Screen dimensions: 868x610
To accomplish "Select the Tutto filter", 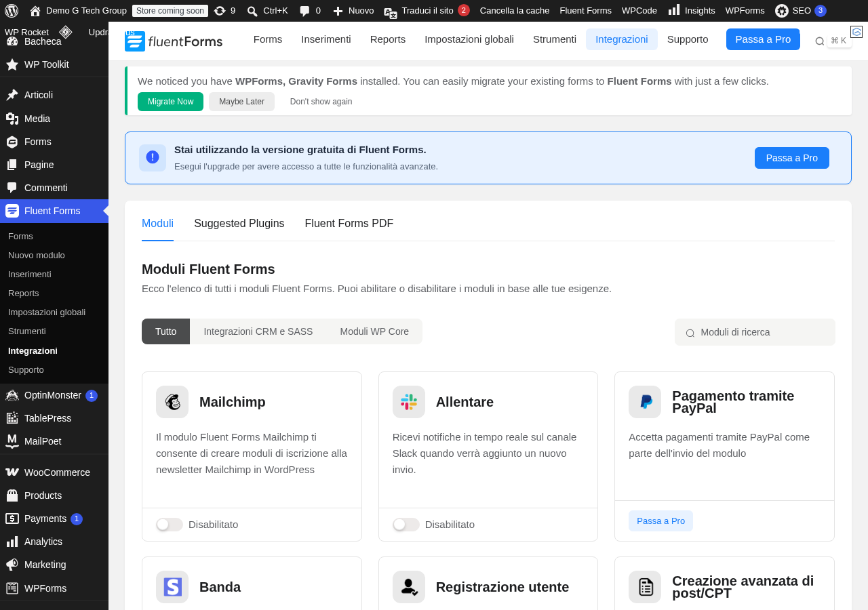I will pos(165,331).
